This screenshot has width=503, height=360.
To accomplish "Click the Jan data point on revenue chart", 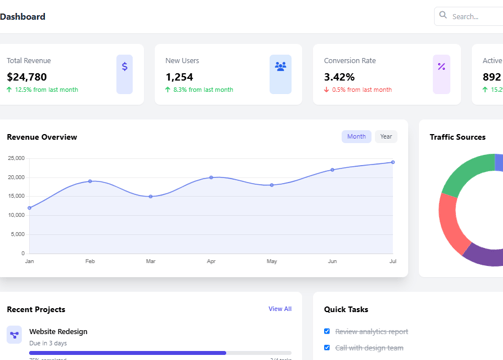I will pos(29,208).
